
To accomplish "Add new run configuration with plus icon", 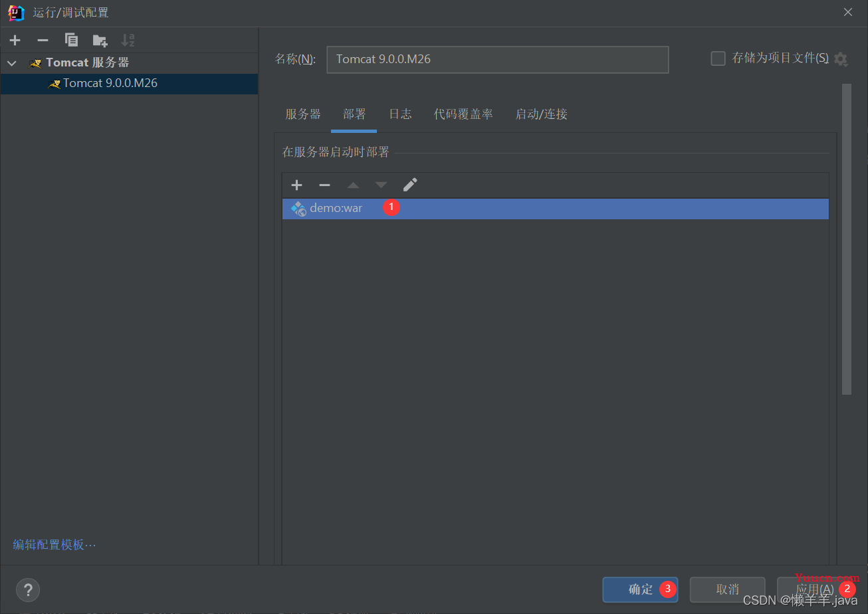I will coord(15,41).
